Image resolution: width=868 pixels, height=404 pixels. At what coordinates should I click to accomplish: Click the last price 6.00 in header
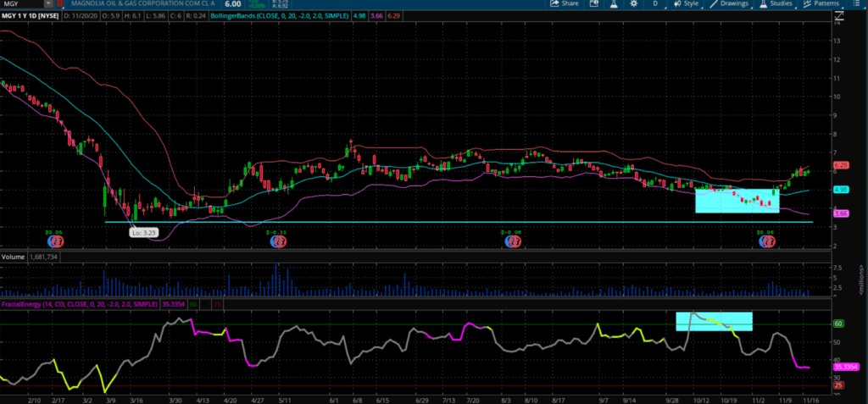coord(232,3)
